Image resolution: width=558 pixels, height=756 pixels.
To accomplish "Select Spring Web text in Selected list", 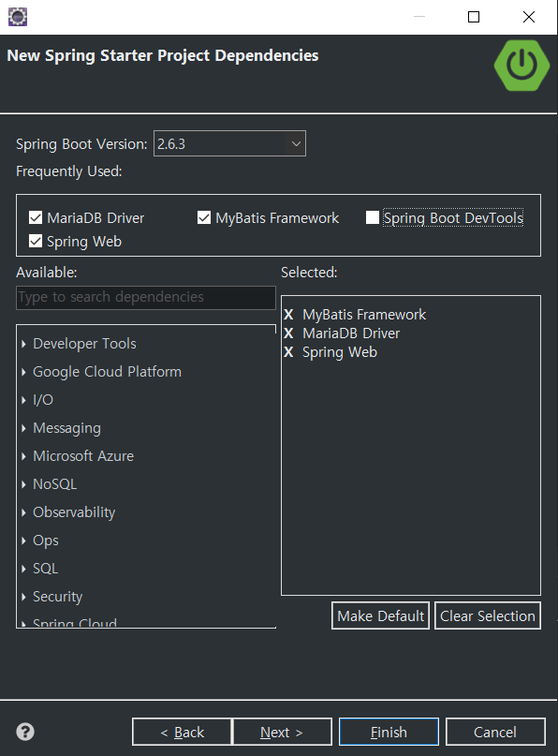I will coord(340,352).
